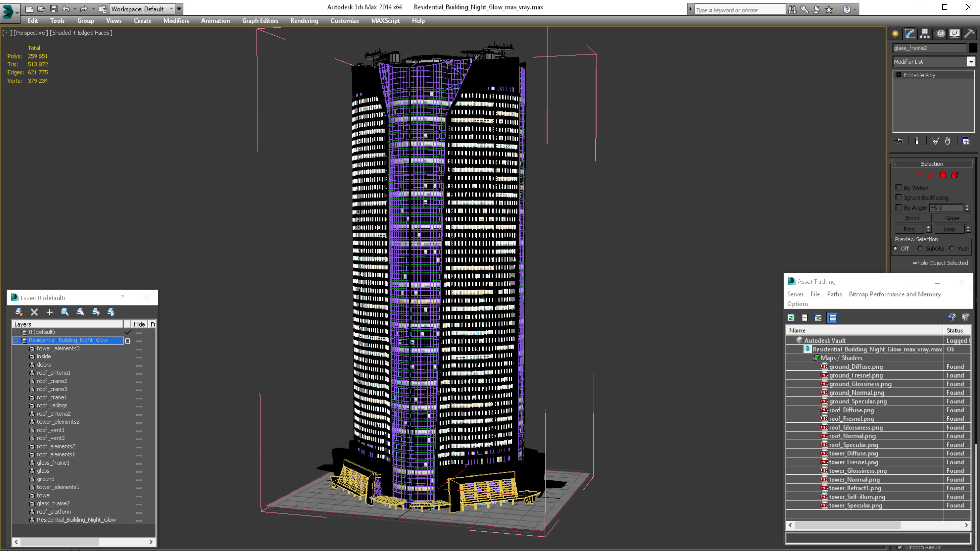This screenshot has width=980, height=551.
Task: Select Element sub-object level icon
Action: tap(955, 175)
